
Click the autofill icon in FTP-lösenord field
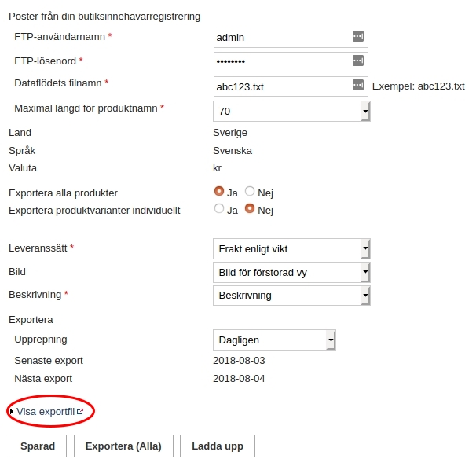click(x=358, y=61)
